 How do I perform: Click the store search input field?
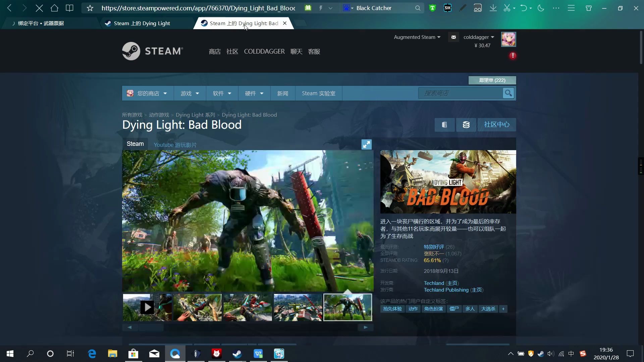tap(461, 93)
